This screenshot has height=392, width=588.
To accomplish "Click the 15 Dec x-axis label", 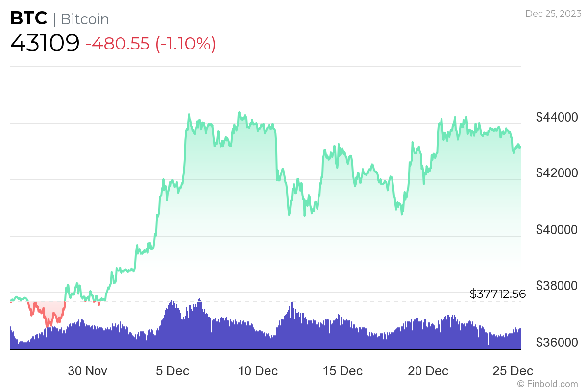I will [x=343, y=371].
